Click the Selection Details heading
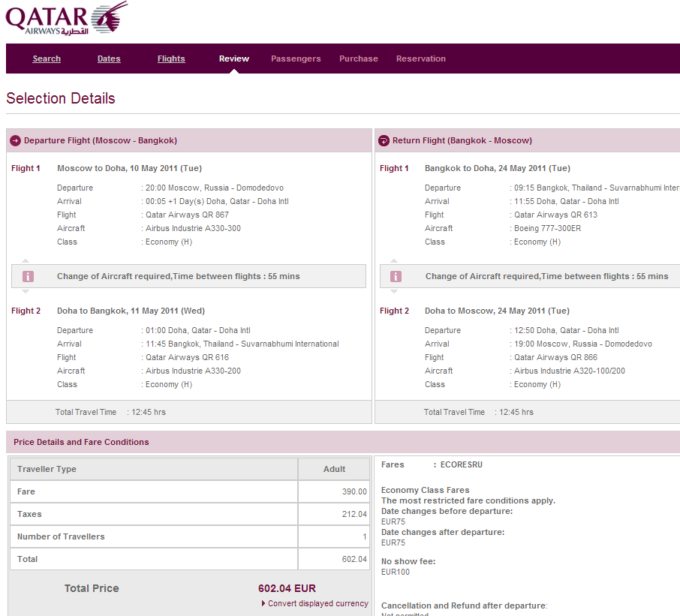The height and width of the screenshot is (616, 680). [61, 98]
